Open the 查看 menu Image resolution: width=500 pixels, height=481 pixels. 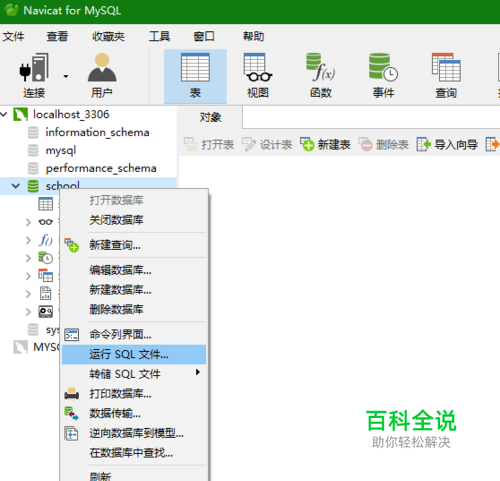57,36
